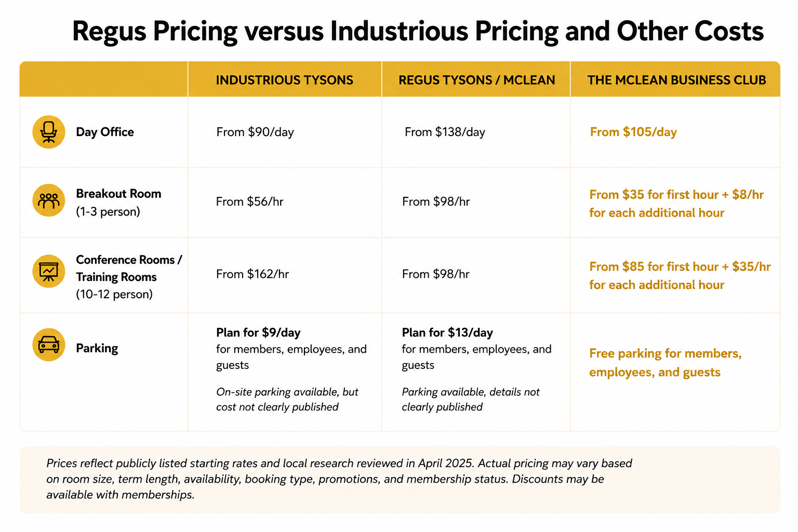798x532 pixels.
Task: Click the Parking row label
Action: 97,348
